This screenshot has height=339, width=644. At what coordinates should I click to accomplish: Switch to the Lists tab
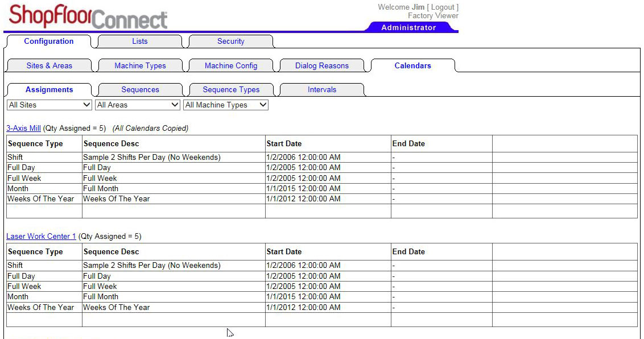tap(139, 42)
